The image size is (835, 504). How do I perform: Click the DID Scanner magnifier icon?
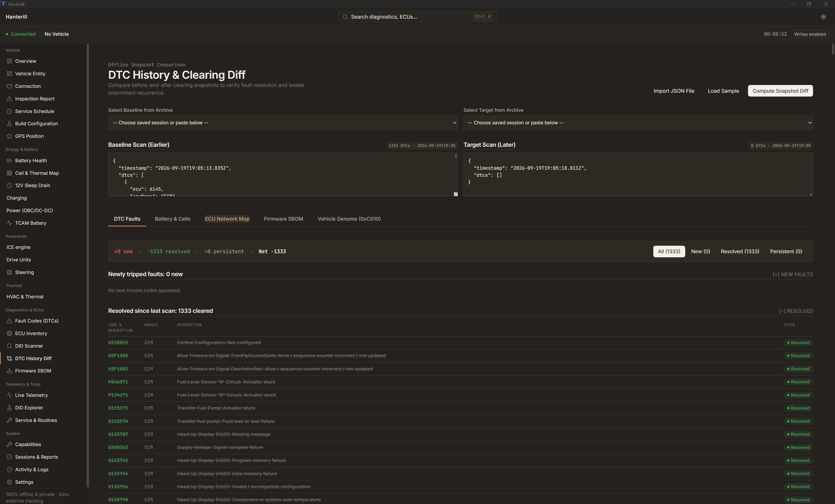pyautogui.click(x=9, y=346)
